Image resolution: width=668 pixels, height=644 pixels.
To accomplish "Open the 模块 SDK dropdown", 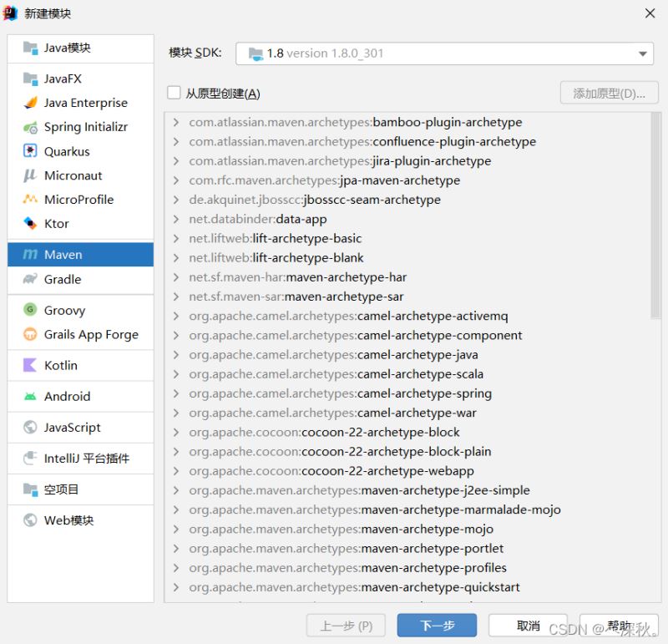I will 643,53.
